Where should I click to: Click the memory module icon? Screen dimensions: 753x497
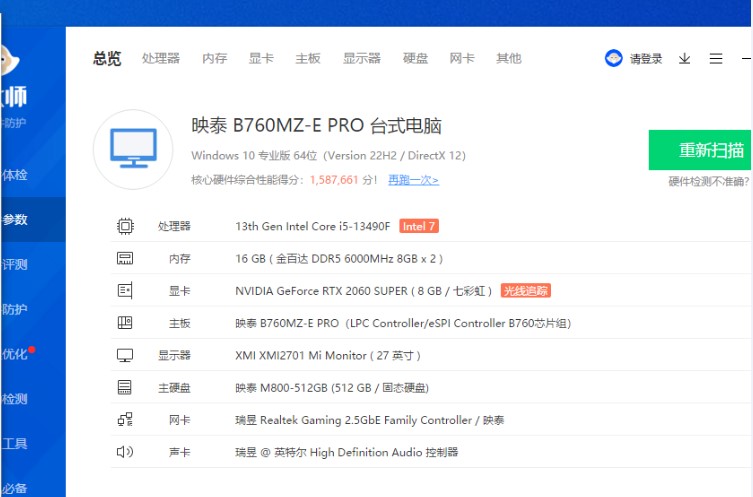coord(125,258)
